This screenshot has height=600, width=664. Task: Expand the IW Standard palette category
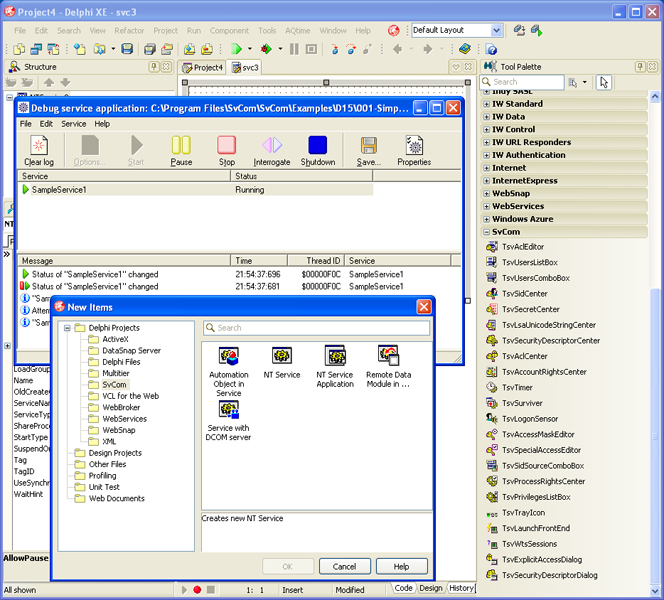tap(487, 104)
